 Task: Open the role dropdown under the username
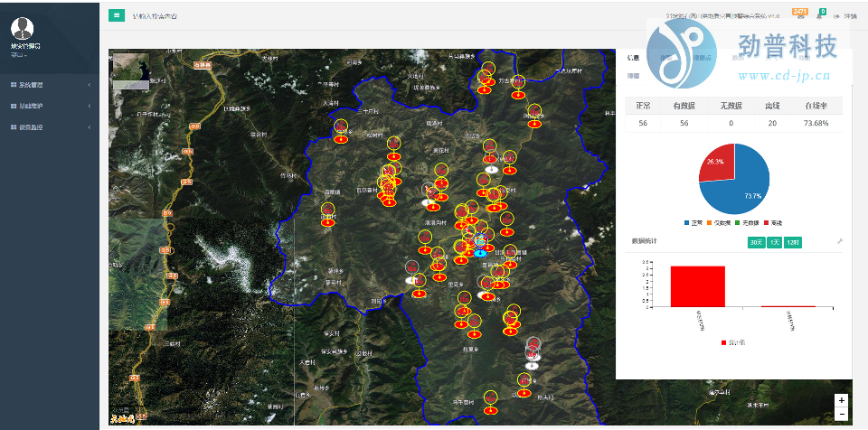tap(19, 55)
